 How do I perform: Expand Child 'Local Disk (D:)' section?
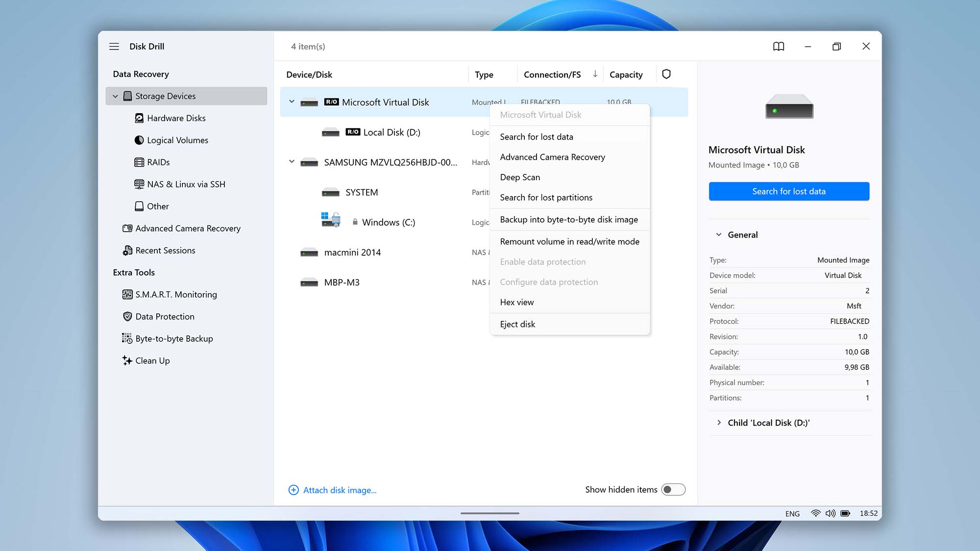[x=719, y=423]
